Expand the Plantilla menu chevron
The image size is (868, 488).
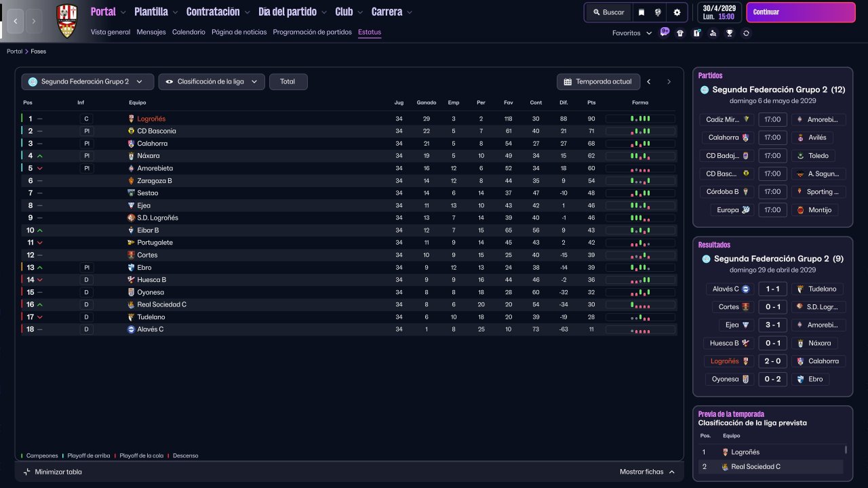175,12
